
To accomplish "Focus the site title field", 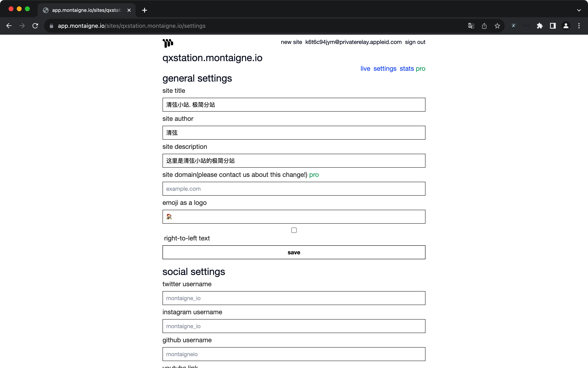I will click(294, 105).
